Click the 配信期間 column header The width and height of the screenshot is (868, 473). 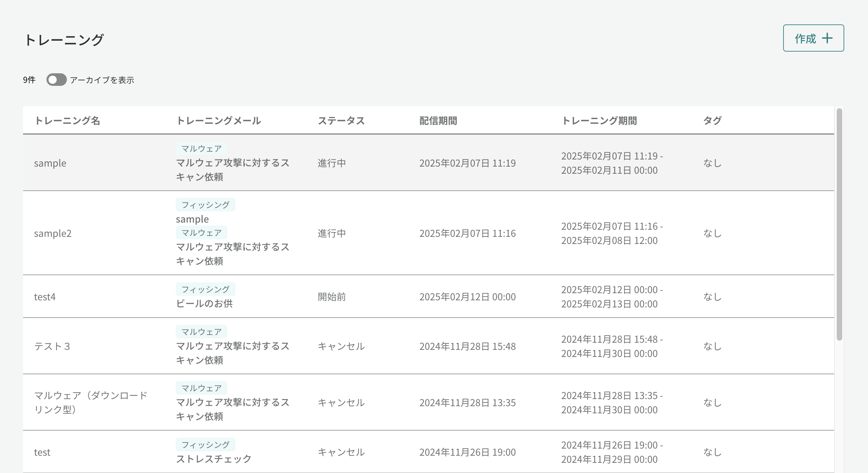click(438, 120)
